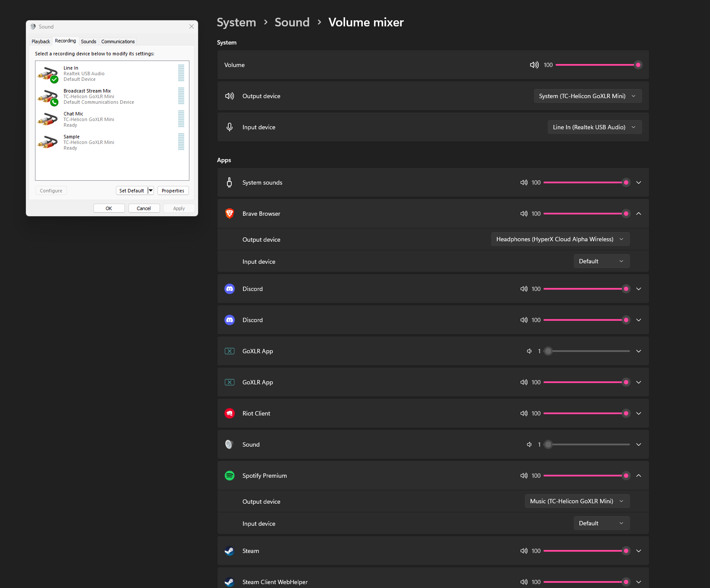Open Brave Browser output device Headphones dropdown

click(x=560, y=239)
